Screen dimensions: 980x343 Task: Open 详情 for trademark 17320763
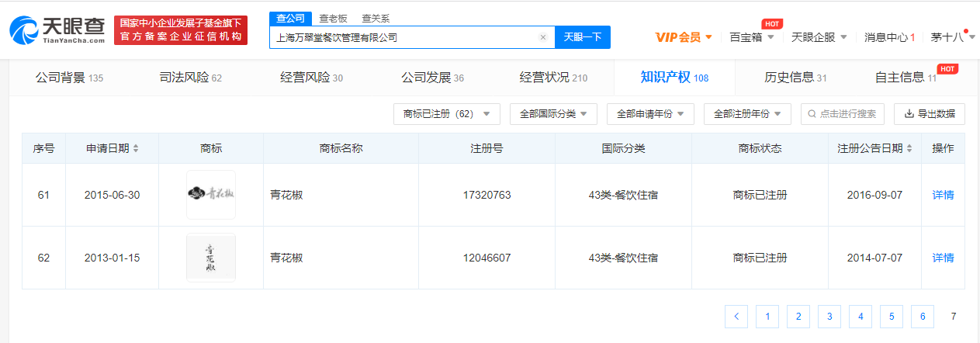coord(943,195)
